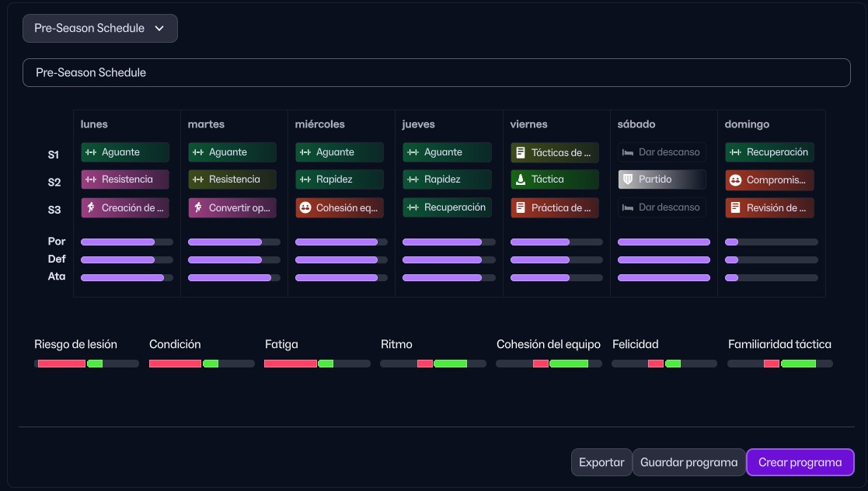The image size is (868, 491).
Task: Click the Crear programa button
Action: [x=800, y=462]
